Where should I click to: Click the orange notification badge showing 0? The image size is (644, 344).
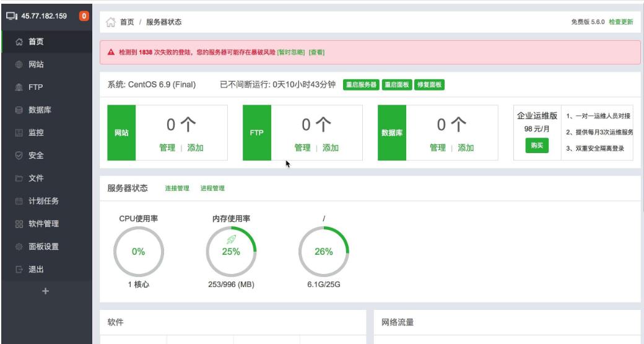point(84,16)
